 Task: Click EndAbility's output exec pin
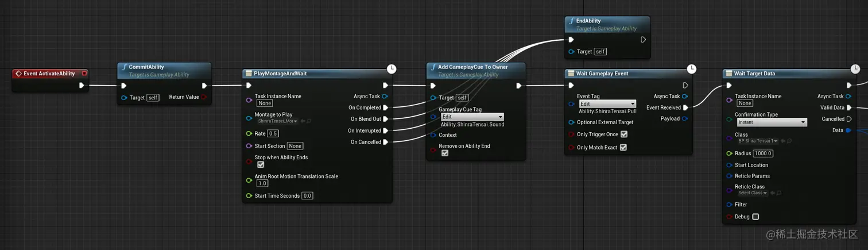643,40
